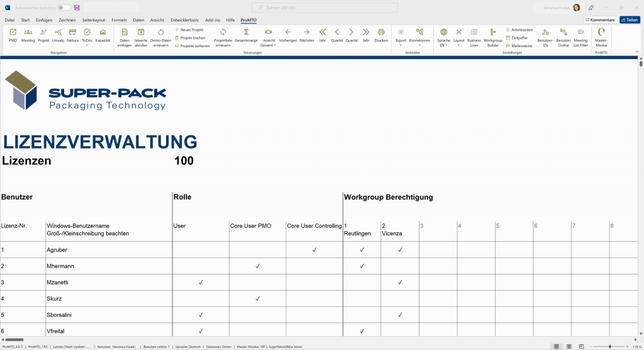Click the Benutzer Online icon
This screenshot has width=644, height=350.
click(563, 35)
